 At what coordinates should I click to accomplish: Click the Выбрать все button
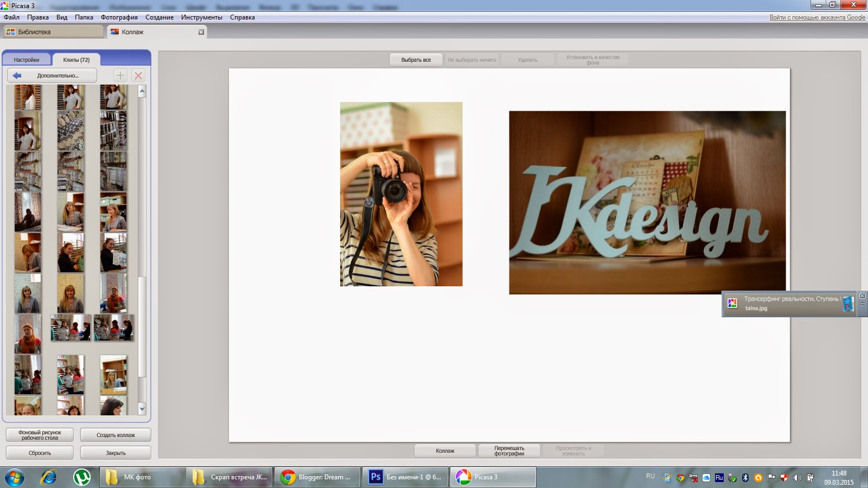tap(416, 60)
